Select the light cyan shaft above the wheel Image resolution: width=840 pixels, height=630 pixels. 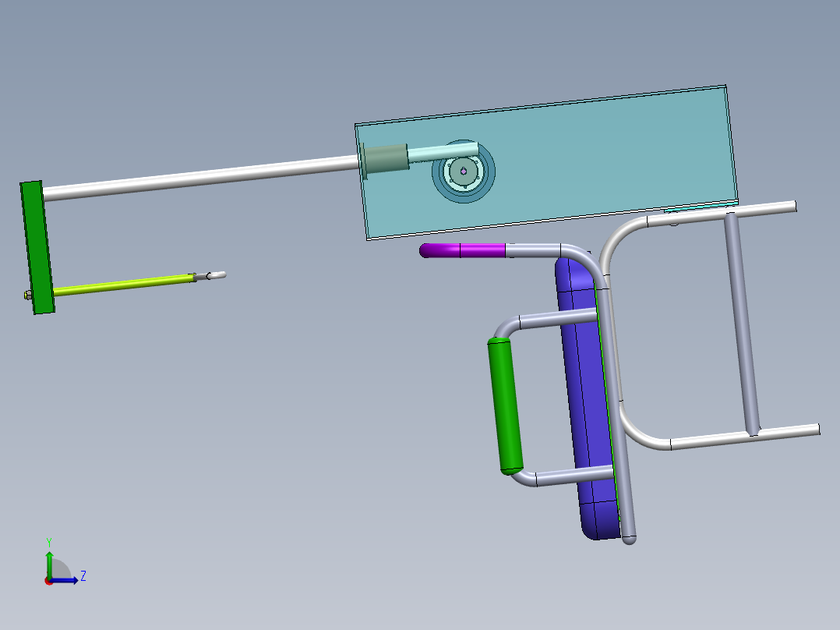click(x=443, y=152)
